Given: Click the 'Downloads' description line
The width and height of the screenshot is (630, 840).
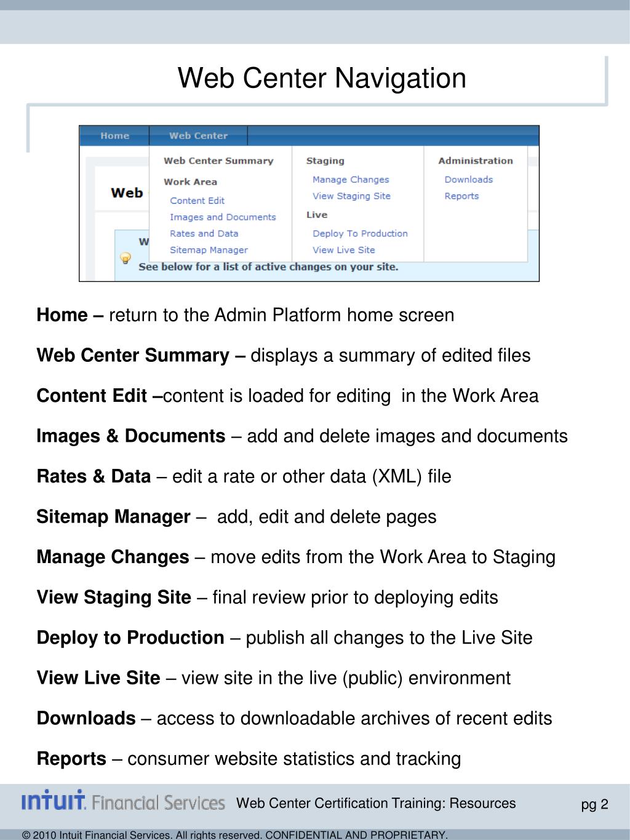Looking at the screenshot, I should pyautogui.click(x=295, y=719).
